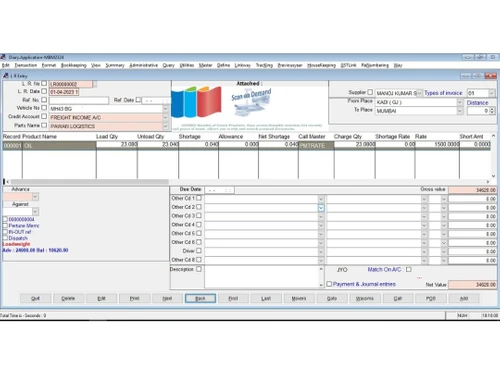This screenshot has height=375, width=500.
Task: Open the Administrative menu
Action: [144, 65]
